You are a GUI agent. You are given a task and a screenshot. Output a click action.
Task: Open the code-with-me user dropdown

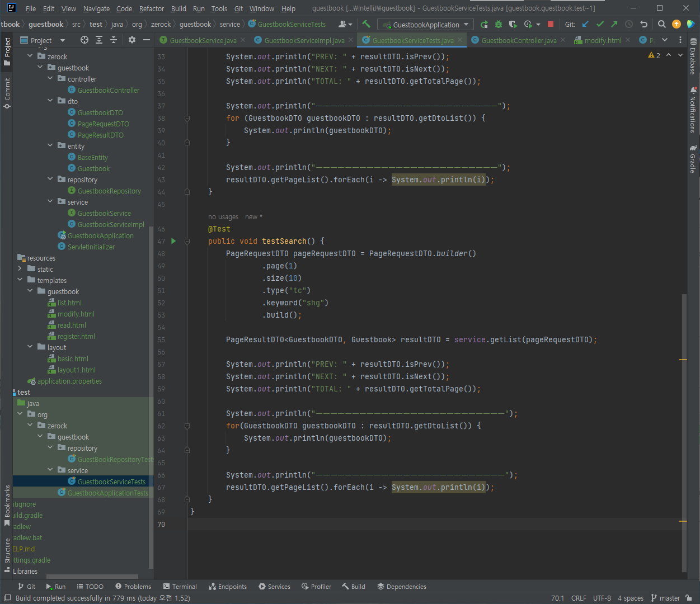point(345,24)
